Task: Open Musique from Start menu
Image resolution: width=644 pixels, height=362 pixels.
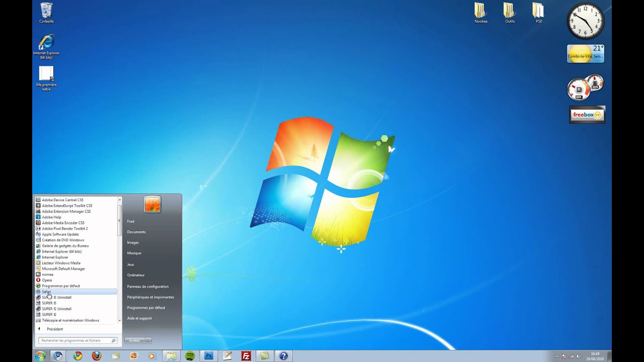Action: [134, 253]
